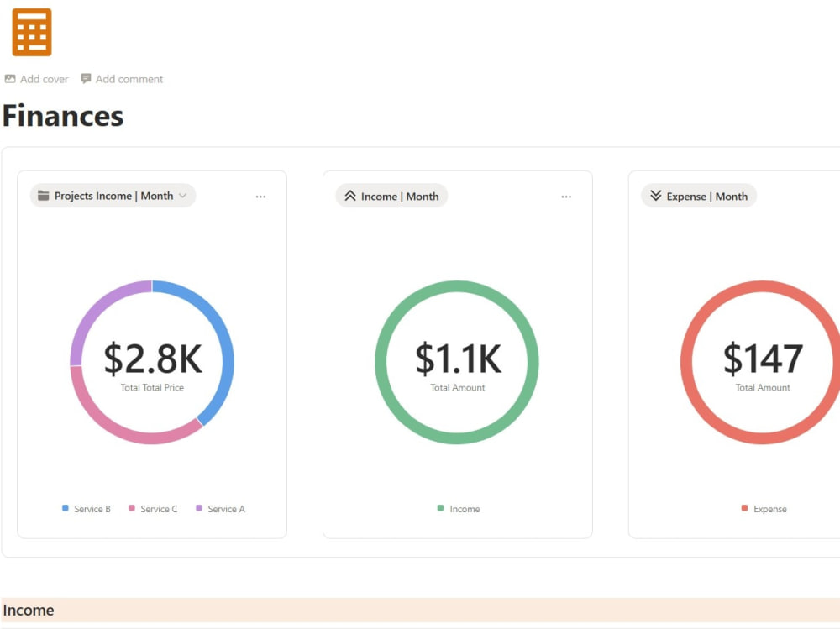Click the pink Service C legend swatch
Viewport: 840px width, 629px height.
[x=132, y=508]
